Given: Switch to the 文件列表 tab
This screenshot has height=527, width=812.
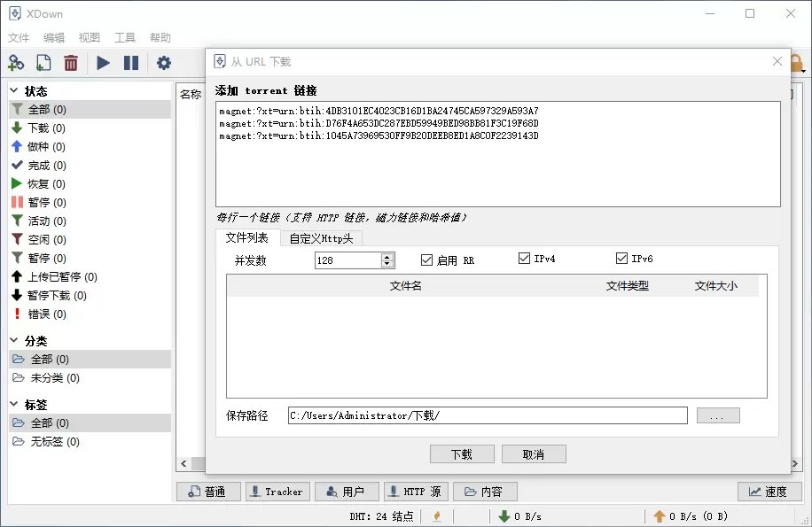Looking at the screenshot, I should click(x=247, y=237).
